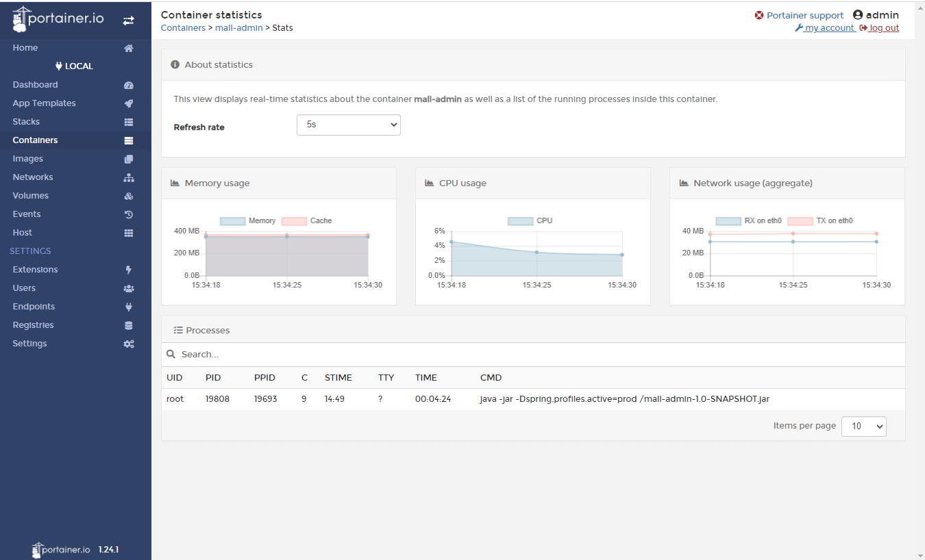Click the Networks sitemap icon
Image resolution: width=925 pixels, height=560 pixels.
pos(128,177)
